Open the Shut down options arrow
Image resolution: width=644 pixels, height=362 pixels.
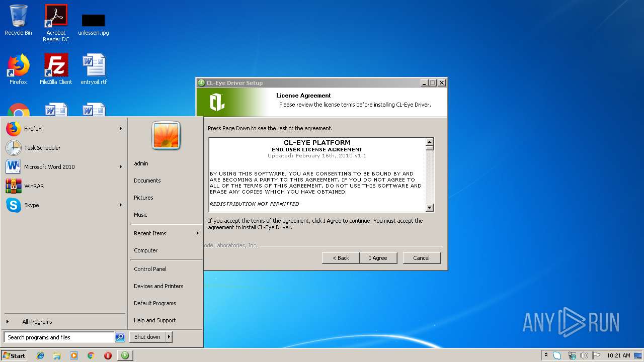pyautogui.click(x=169, y=337)
